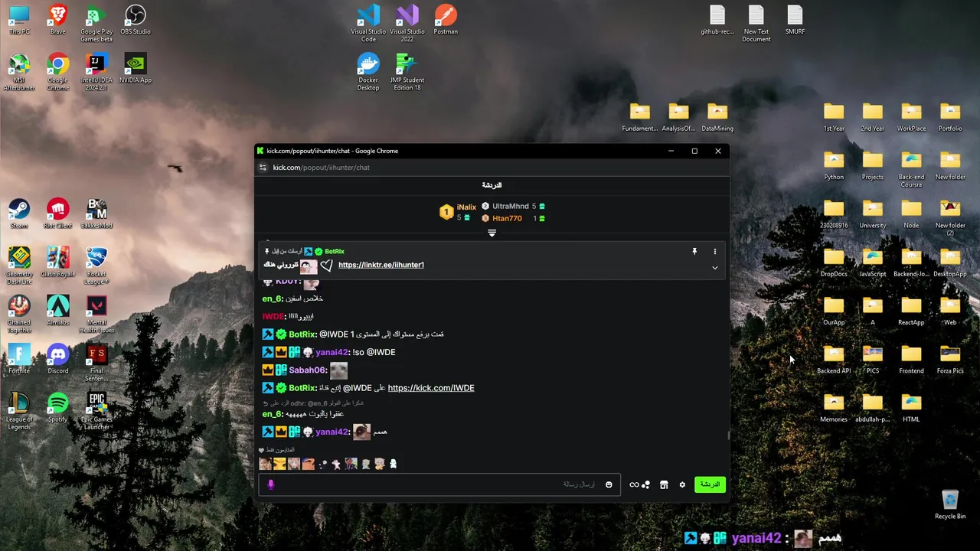Open Fortnite desktop icon
Image resolution: width=980 pixels, height=551 pixels.
pos(19,359)
